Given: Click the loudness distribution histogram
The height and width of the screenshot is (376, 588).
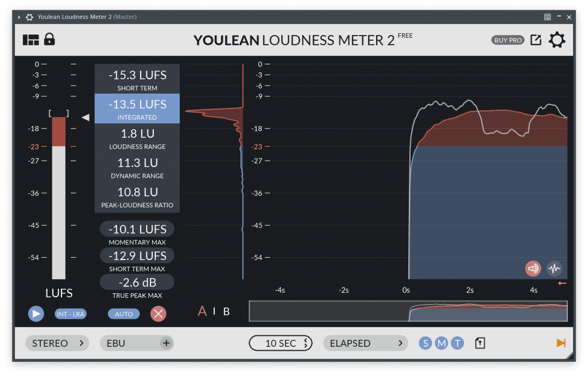Looking at the screenshot, I should [x=214, y=171].
